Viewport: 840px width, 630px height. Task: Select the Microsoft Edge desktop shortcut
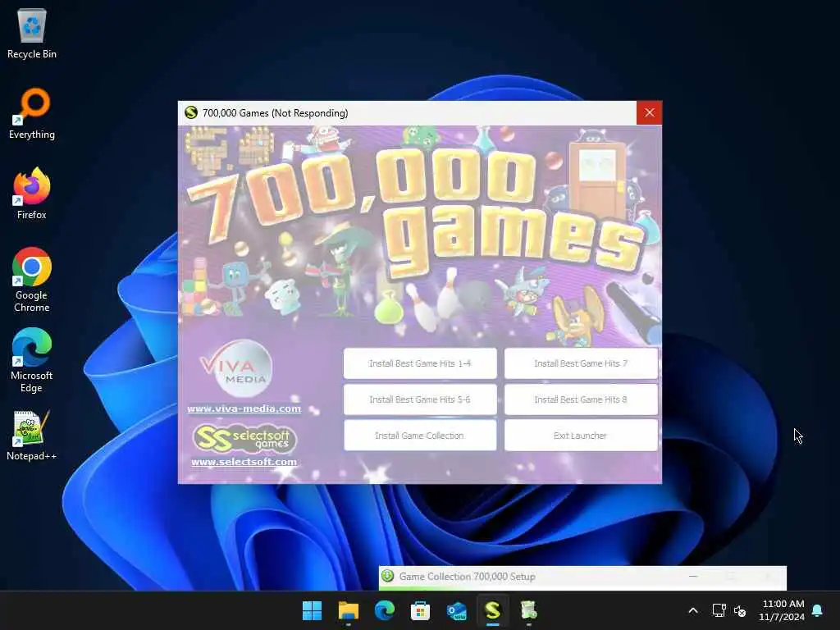pyautogui.click(x=32, y=360)
